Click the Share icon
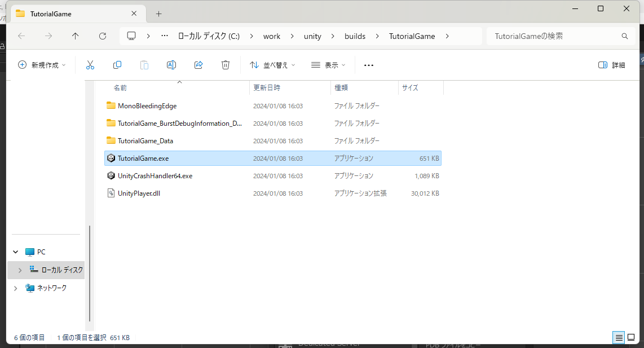 pos(199,65)
